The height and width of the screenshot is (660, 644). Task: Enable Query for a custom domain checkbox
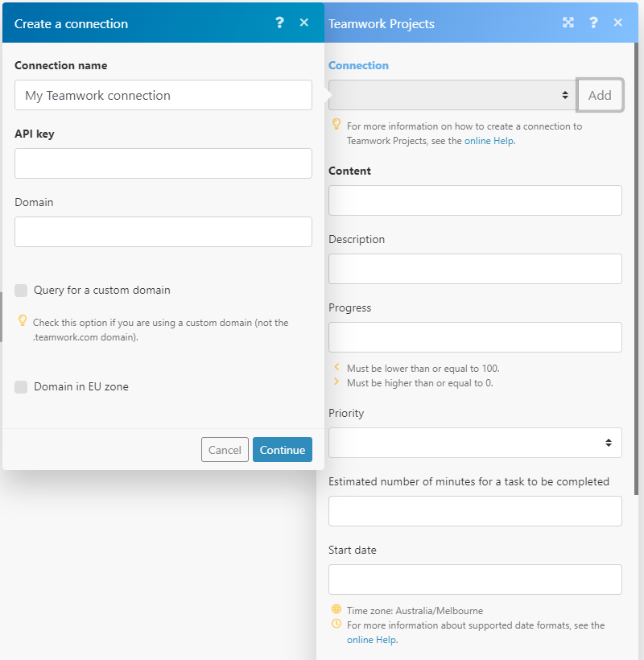pyautogui.click(x=21, y=291)
